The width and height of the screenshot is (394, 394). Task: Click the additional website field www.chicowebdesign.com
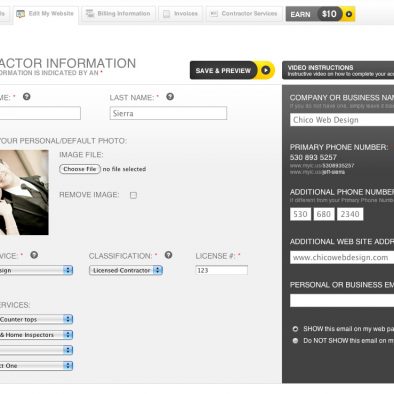pos(342,257)
